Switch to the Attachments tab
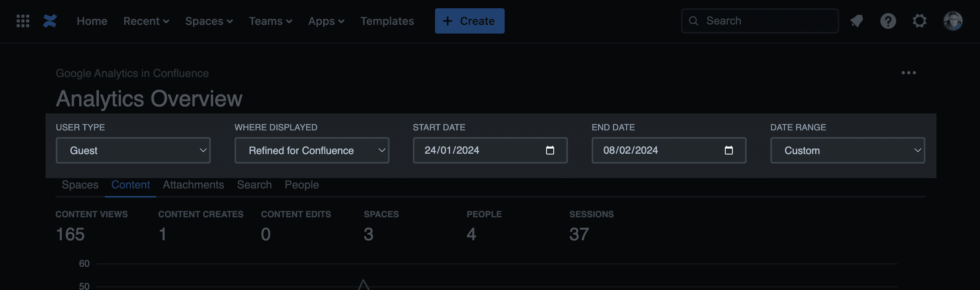This screenshot has height=290, width=980. click(x=193, y=185)
